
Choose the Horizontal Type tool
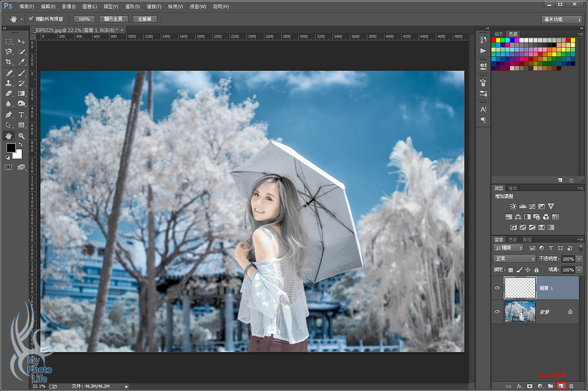[21, 114]
